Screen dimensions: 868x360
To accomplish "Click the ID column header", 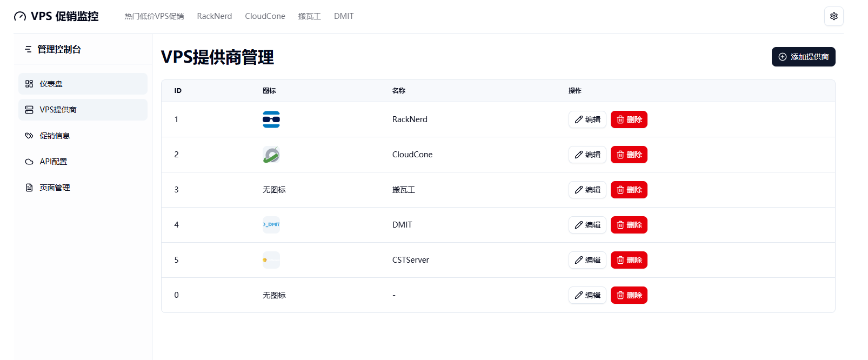I will [178, 91].
